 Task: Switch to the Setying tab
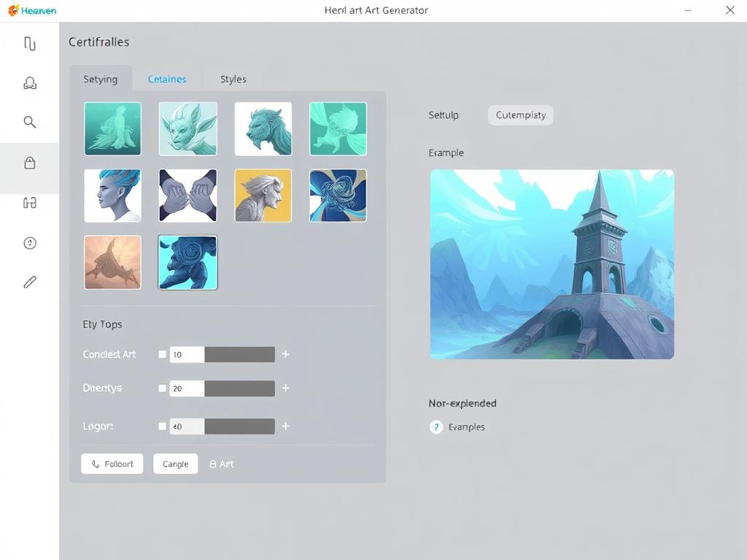click(x=101, y=79)
